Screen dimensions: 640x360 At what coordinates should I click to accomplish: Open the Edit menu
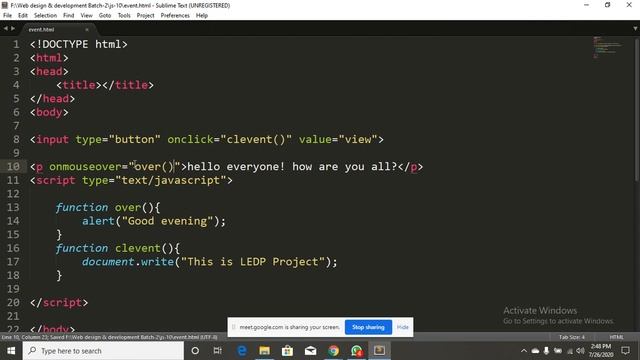pos(23,16)
